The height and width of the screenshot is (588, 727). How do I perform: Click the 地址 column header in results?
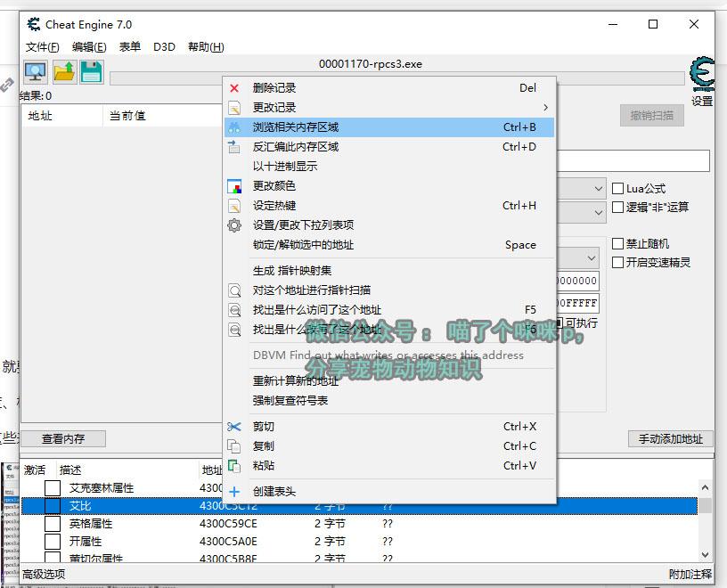click(x=61, y=116)
